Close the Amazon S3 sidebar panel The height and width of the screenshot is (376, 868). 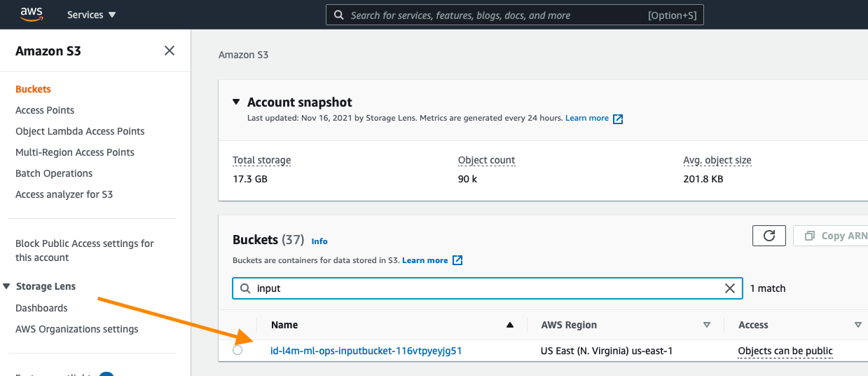(170, 51)
